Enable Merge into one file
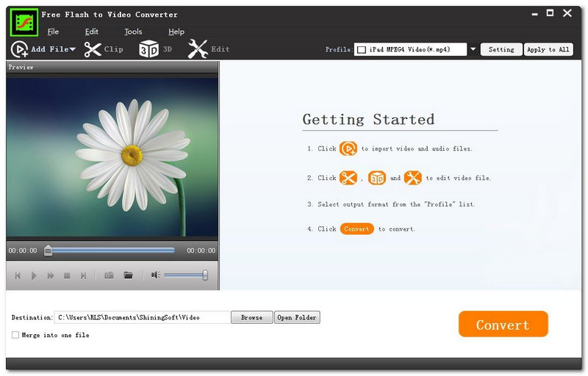The height and width of the screenshot is (376, 588). tap(15, 335)
